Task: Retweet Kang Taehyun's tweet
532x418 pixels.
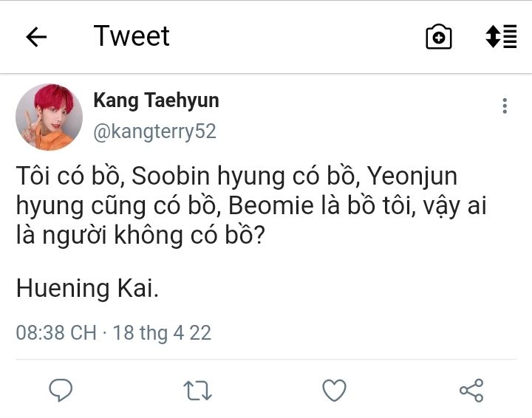Action: [x=197, y=390]
